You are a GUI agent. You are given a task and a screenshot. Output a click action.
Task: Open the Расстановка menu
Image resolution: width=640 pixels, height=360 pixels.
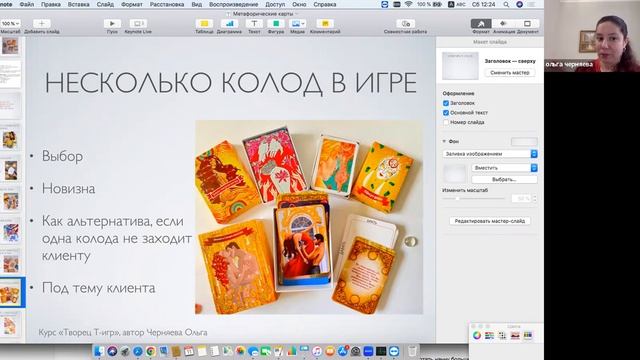coord(167,4)
